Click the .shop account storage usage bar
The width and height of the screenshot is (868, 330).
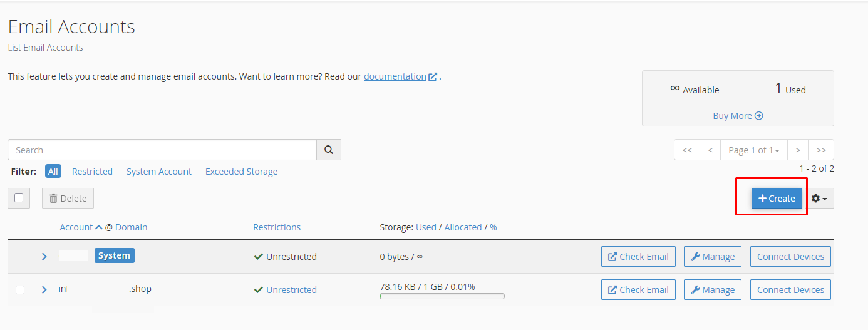click(442, 296)
